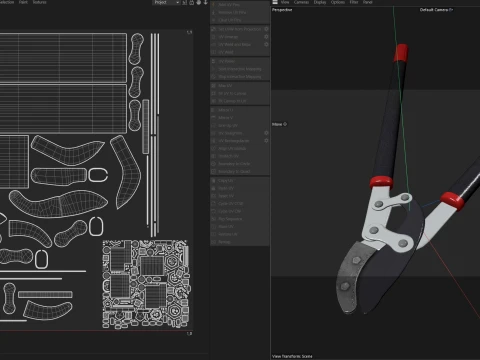Open the viewport View menu
The image size is (480, 360).
285,2
